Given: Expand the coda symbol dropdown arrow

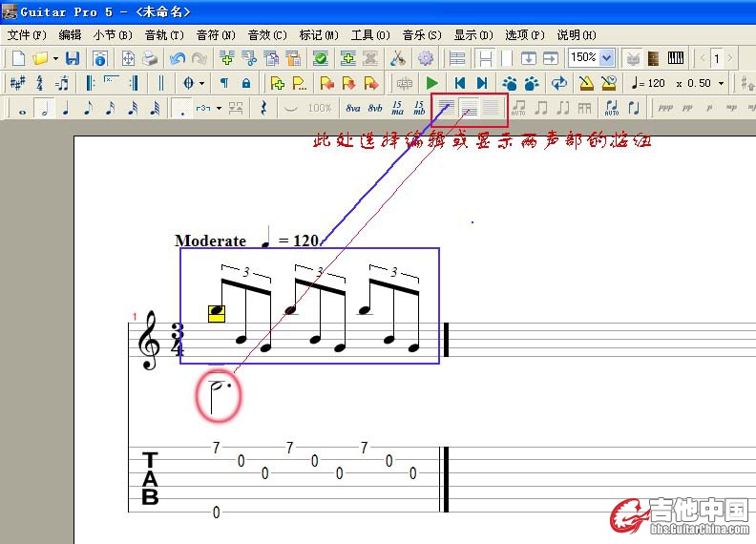Looking at the screenshot, I should point(201,83).
